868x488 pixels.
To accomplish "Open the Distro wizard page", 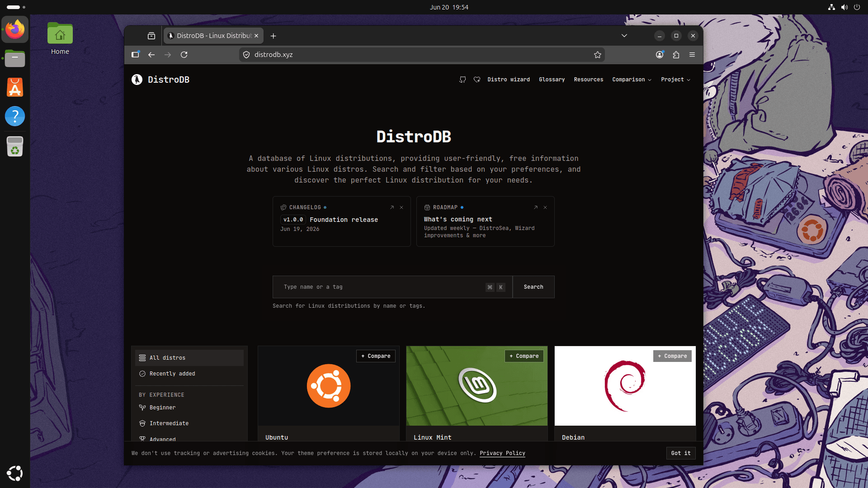I will [509, 80].
